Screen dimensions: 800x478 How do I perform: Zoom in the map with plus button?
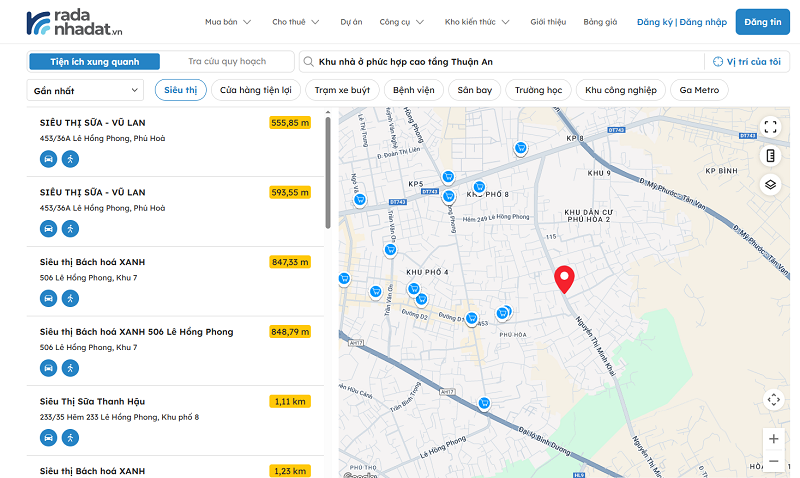(773, 438)
